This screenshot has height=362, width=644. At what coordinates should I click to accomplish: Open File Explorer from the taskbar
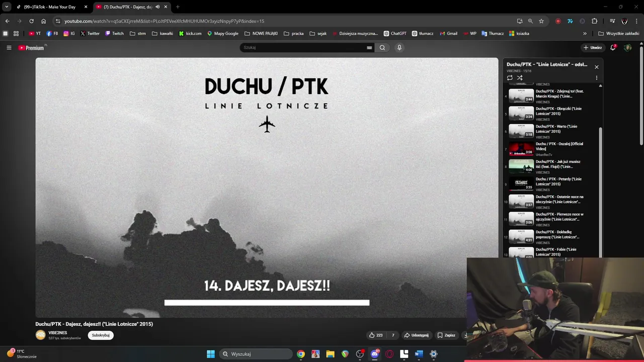click(x=330, y=354)
